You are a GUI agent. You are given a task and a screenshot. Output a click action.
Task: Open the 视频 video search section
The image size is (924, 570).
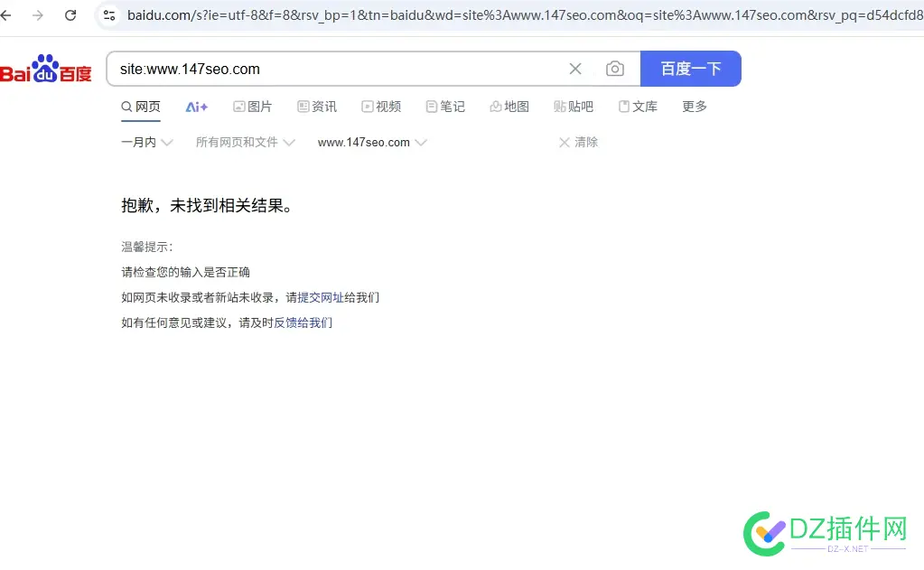pos(381,107)
